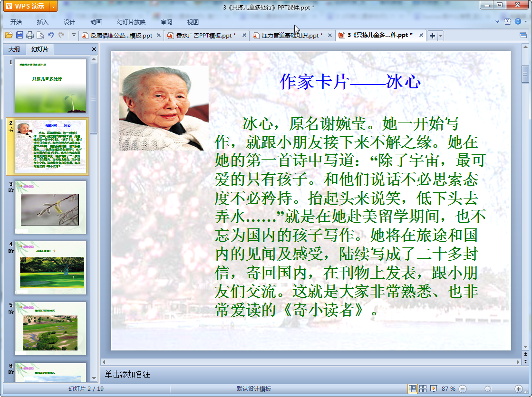Open the 开始 ribbon tab
The image size is (532, 397).
[16, 22]
